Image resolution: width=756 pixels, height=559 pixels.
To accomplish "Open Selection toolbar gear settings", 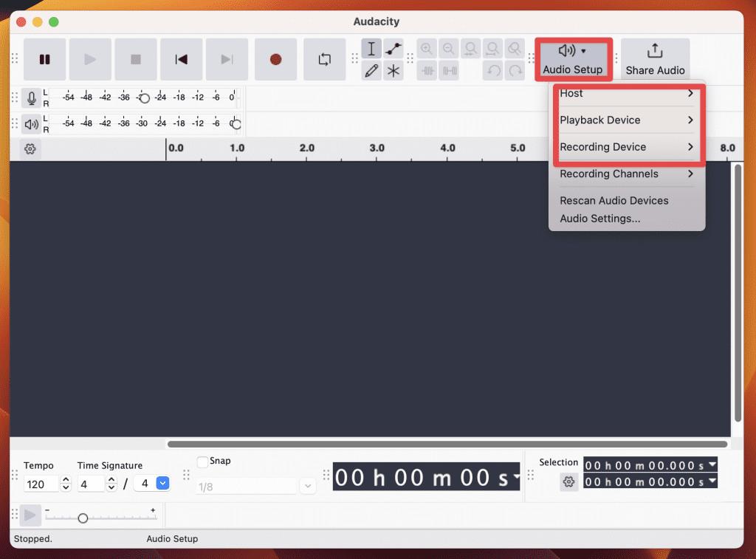I will [x=569, y=481].
